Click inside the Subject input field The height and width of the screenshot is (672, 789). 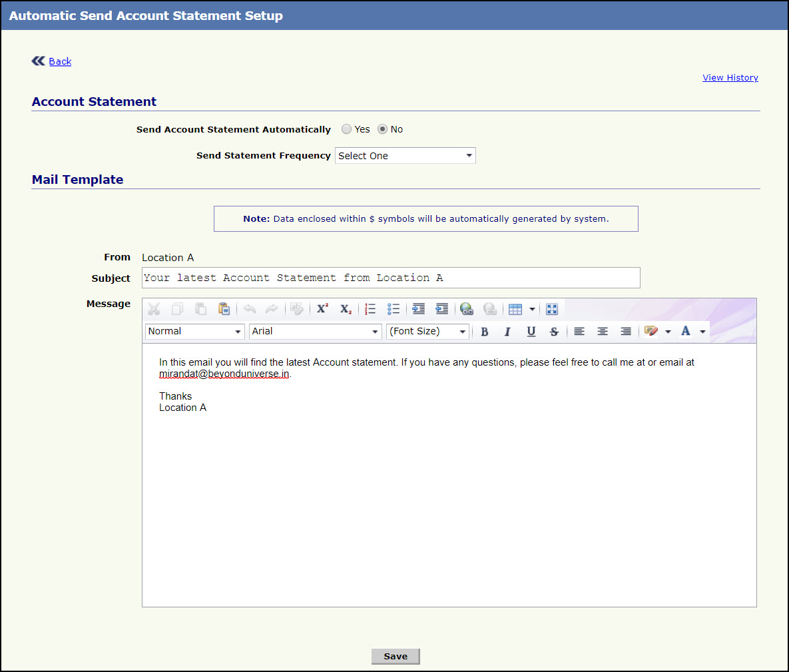coord(390,278)
